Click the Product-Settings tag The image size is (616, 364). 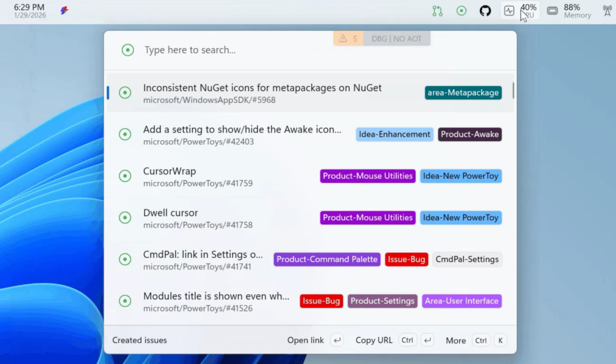382,301
